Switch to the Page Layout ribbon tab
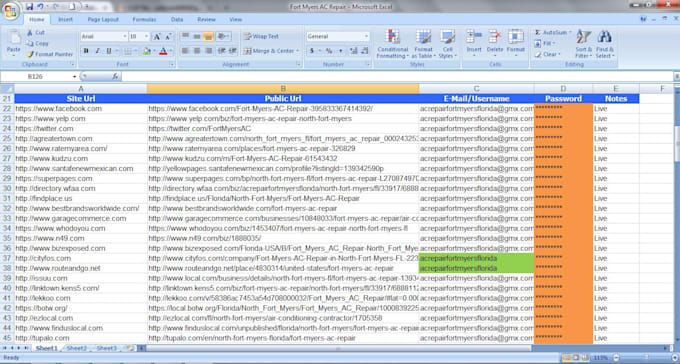 coord(103,20)
